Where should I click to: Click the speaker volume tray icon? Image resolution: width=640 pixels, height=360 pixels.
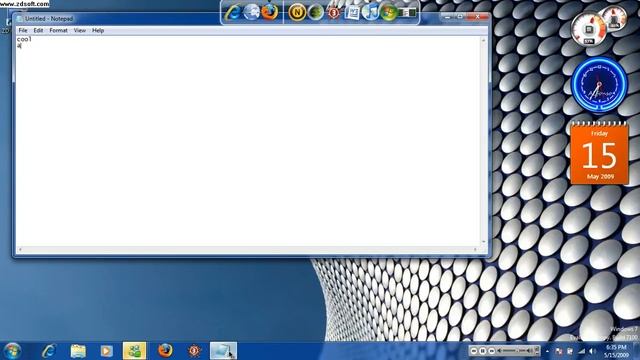pyautogui.click(x=593, y=351)
